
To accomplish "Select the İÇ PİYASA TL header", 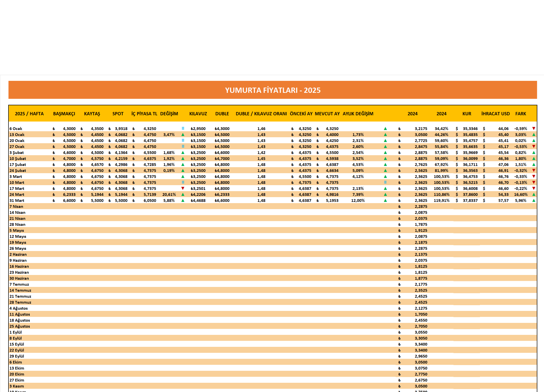I will [x=144, y=114].
